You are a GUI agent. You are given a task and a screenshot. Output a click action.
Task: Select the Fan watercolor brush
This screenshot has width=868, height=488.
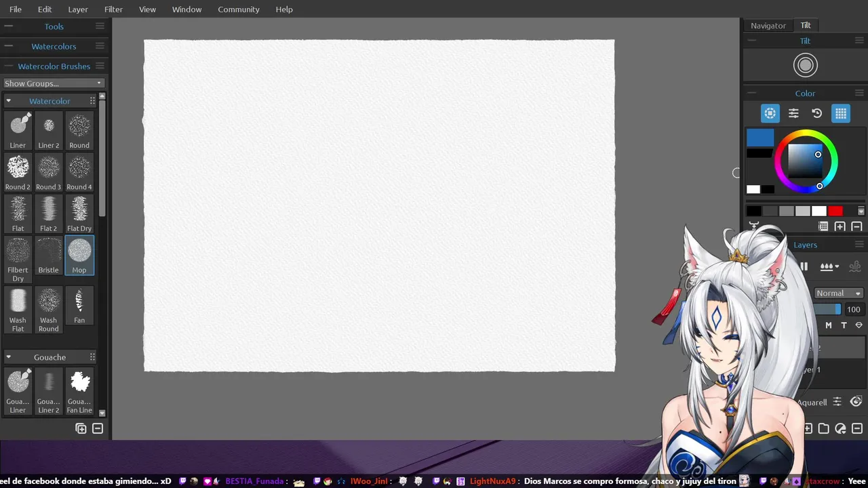pos(79,306)
